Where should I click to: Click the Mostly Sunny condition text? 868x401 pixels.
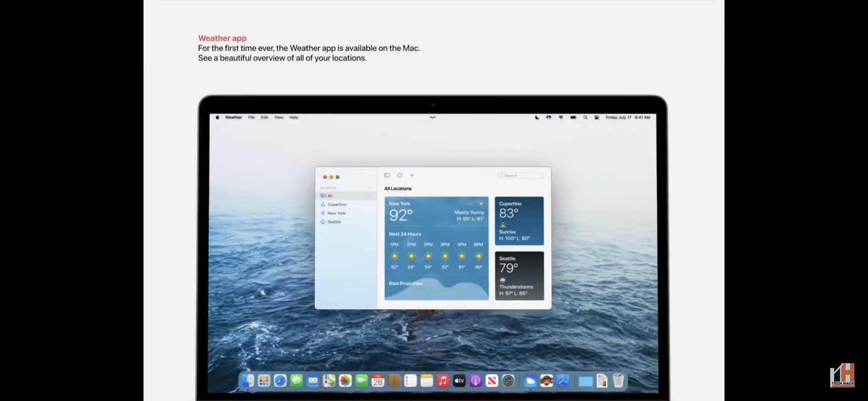point(469,212)
